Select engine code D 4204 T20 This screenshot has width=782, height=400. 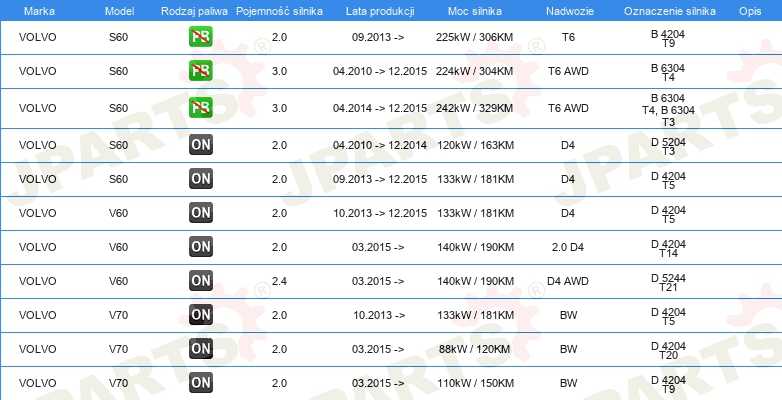point(668,350)
